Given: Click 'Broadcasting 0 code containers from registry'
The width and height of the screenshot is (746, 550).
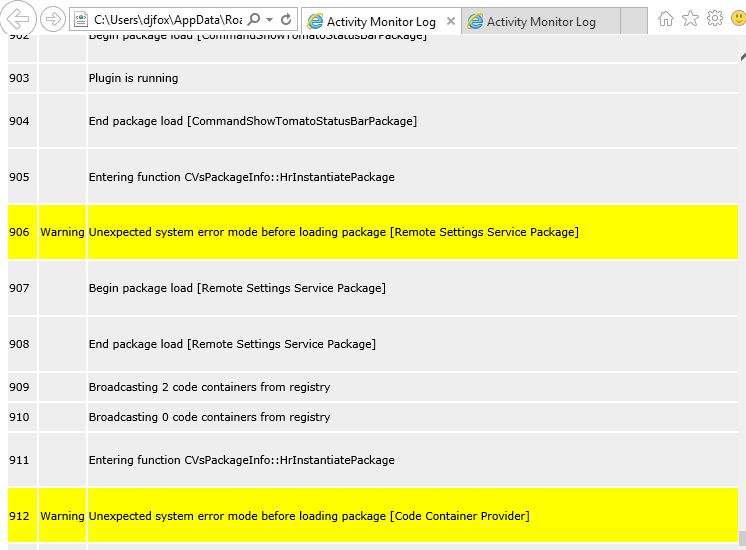Looking at the screenshot, I should pyautogui.click(x=209, y=417).
